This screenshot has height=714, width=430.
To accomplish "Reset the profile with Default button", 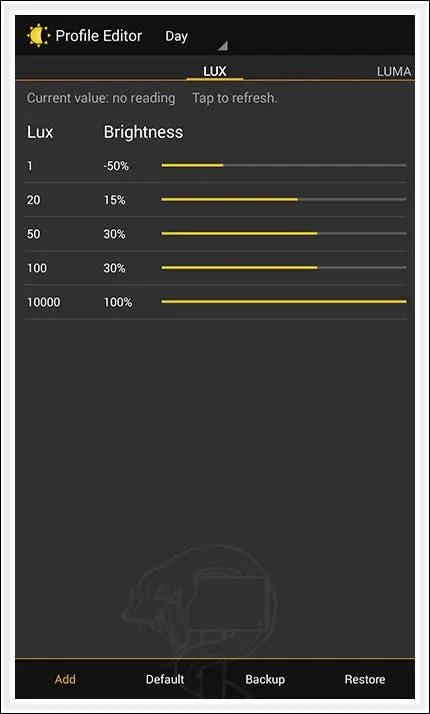I will [x=165, y=679].
